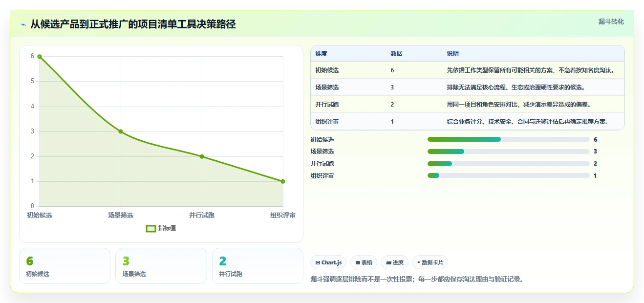Viewport: 644px width, 303px height.
Task: Click the value 6 beside the progress bar
Action: click(596, 139)
